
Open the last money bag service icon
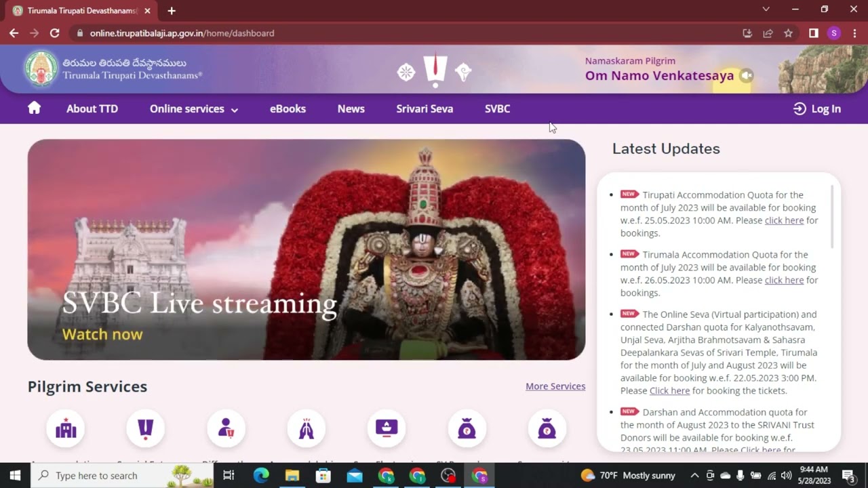click(547, 428)
